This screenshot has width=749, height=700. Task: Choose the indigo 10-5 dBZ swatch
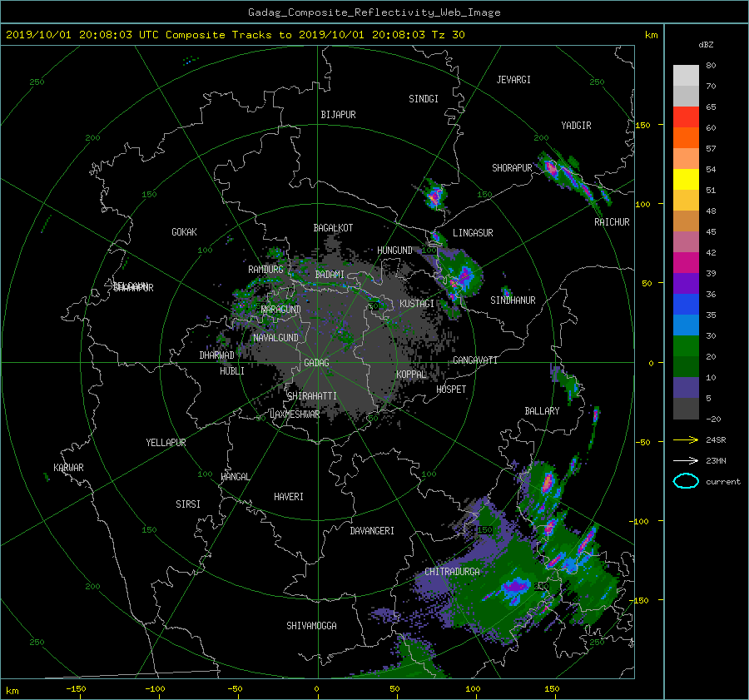[686, 388]
